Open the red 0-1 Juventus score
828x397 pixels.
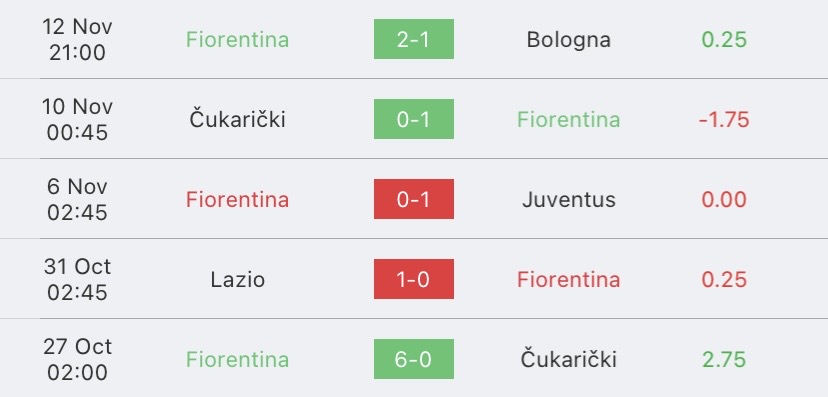413,199
